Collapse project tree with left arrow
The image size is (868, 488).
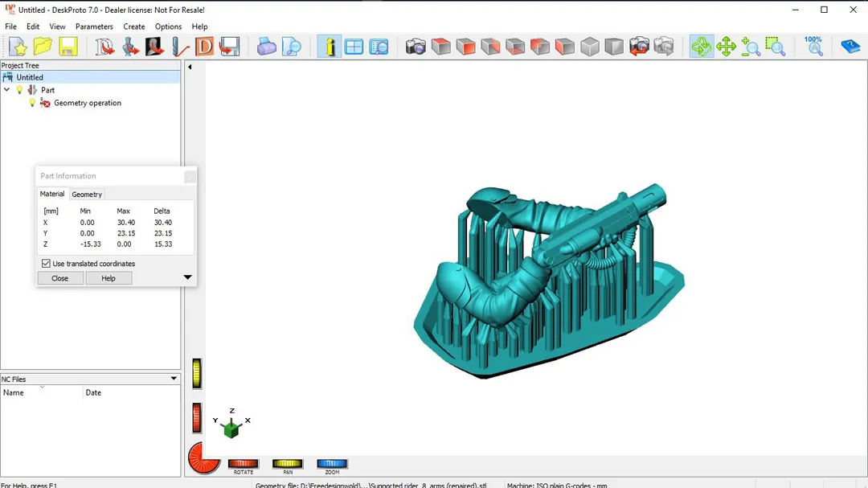190,67
